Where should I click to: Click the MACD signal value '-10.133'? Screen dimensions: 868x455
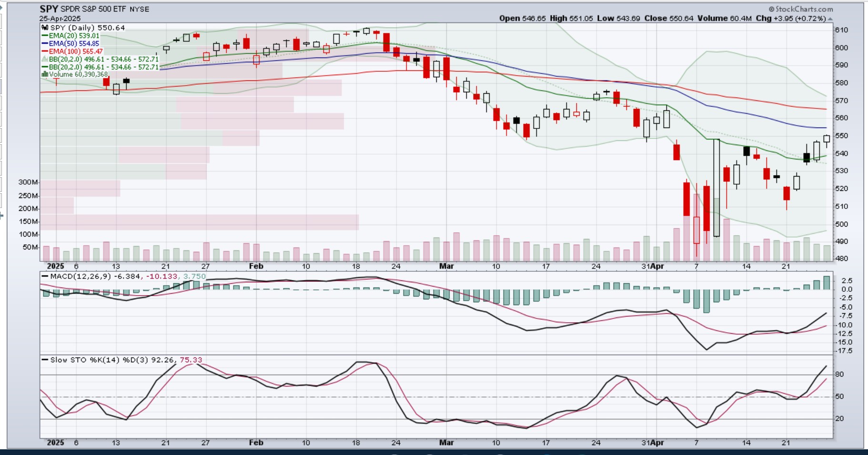(162, 276)
